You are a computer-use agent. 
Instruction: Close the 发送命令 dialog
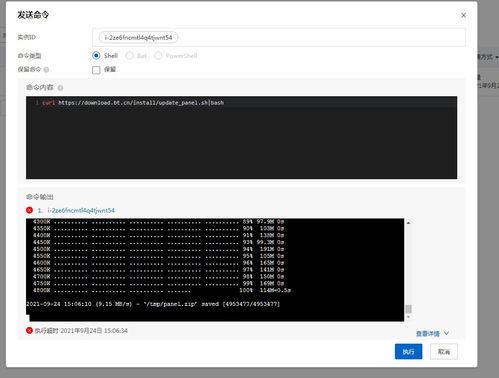463,15
